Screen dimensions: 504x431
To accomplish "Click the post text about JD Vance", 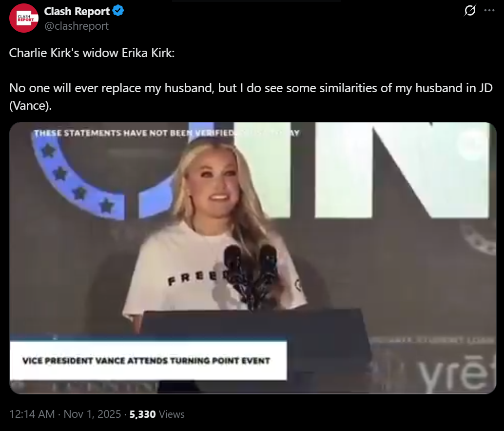I will pyautogui.click(x=251, y=97).
